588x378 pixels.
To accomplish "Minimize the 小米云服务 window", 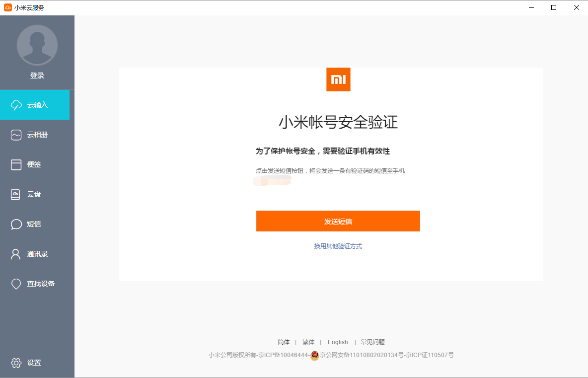I will click(x=531, y=7).
